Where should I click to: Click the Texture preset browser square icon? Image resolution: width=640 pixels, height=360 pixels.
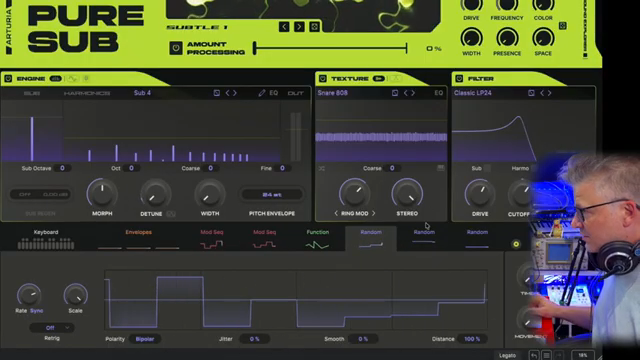(395, 93)
